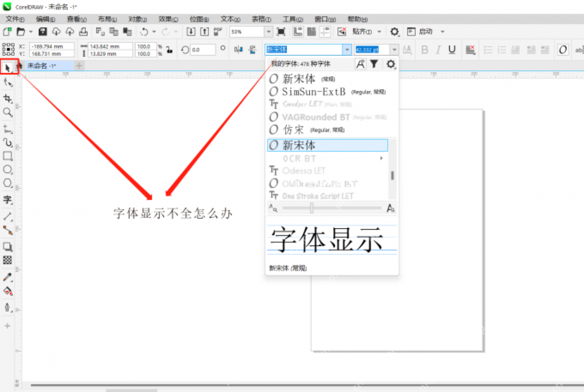Click the Print icon
584x392 pixels.
pyautogui.click(x=83, y=31)
